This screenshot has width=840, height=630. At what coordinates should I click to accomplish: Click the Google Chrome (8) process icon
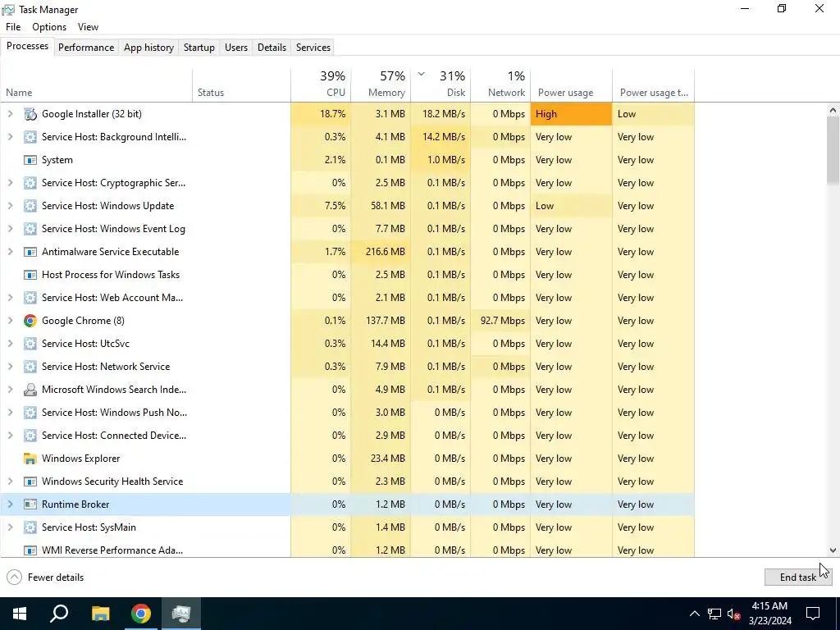point(30,321)
